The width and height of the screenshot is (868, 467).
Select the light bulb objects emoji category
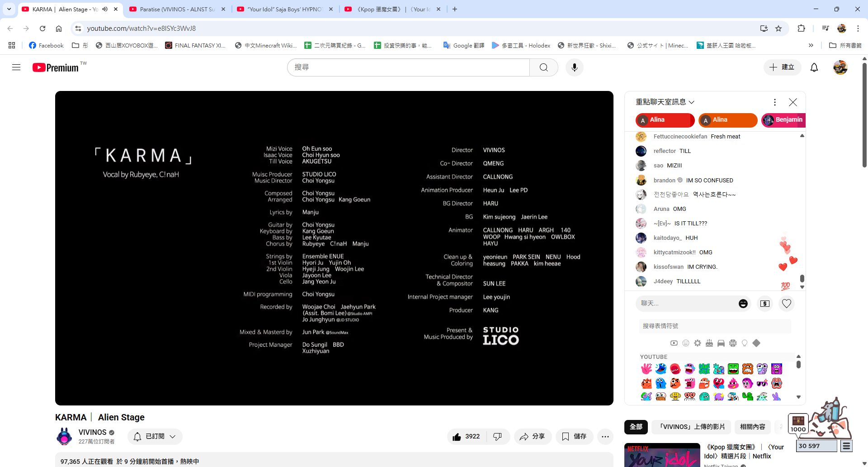point(745,343)
